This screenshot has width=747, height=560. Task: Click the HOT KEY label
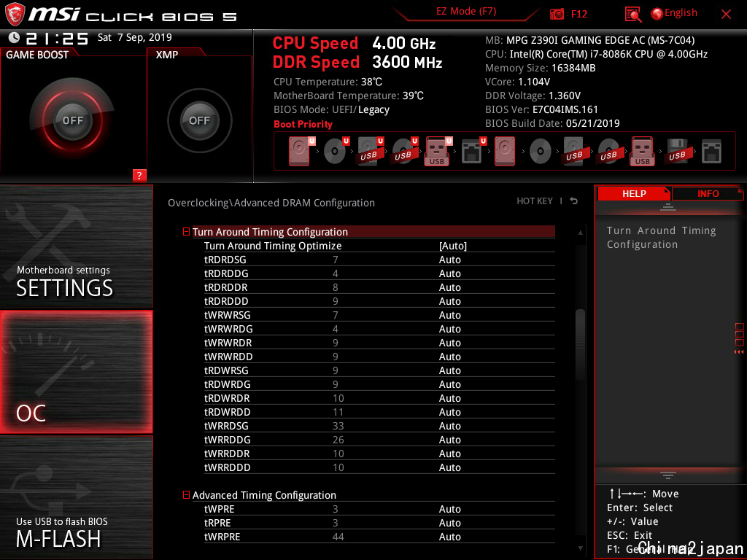pyautogui.click(x=535, y=201)
